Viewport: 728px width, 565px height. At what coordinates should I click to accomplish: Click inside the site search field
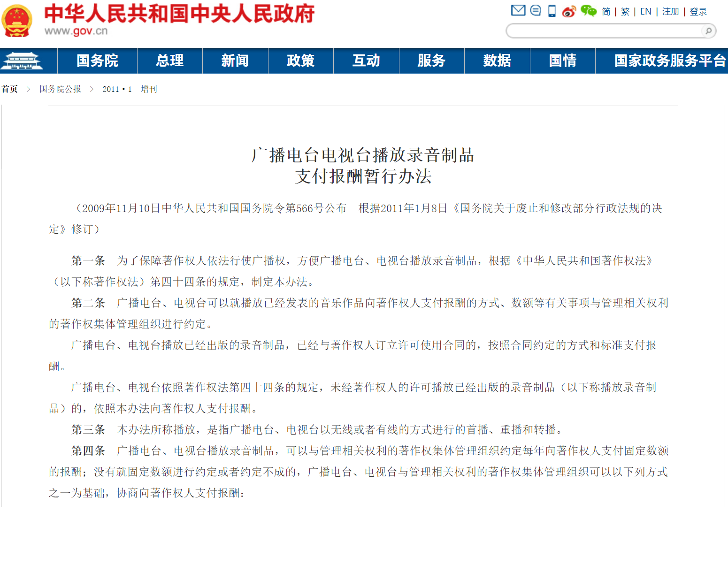(x=605, y=31)
